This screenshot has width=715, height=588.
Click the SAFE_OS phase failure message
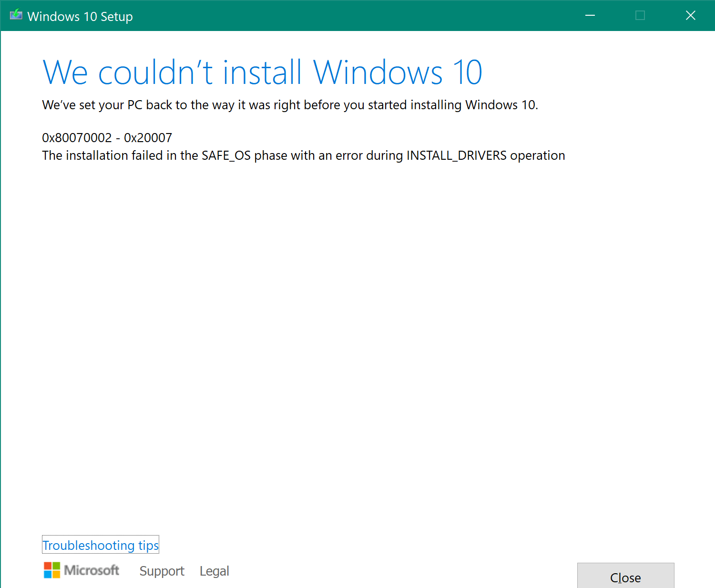click(304, 155)
